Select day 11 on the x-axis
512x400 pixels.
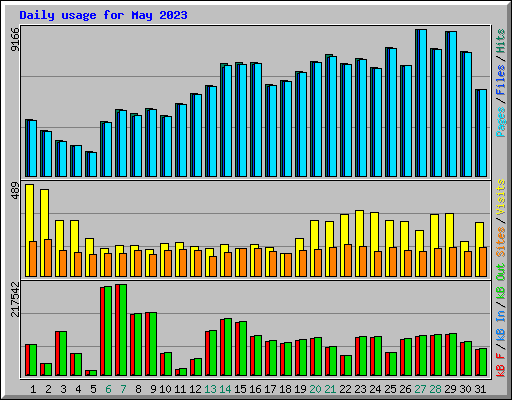click(180, 389)
